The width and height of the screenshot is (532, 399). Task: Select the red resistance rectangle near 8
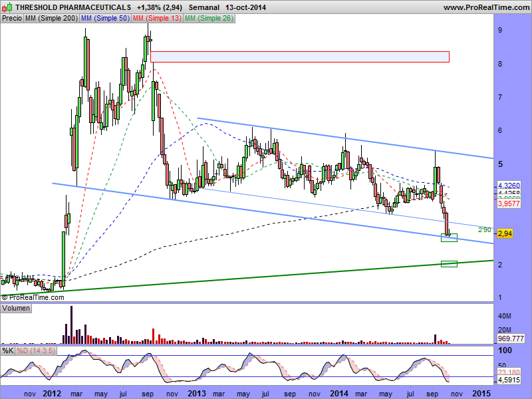(x=300, y=57)
